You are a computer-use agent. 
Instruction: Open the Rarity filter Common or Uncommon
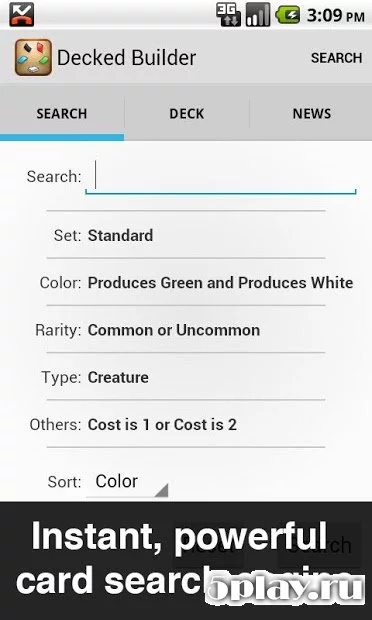[186, 330]
